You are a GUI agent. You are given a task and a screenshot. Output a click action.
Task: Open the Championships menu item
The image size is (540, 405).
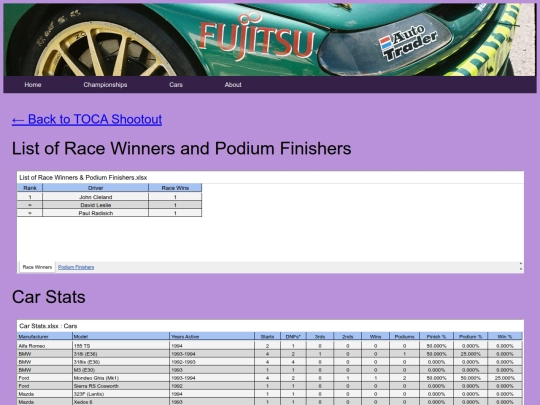click(105, 85)
